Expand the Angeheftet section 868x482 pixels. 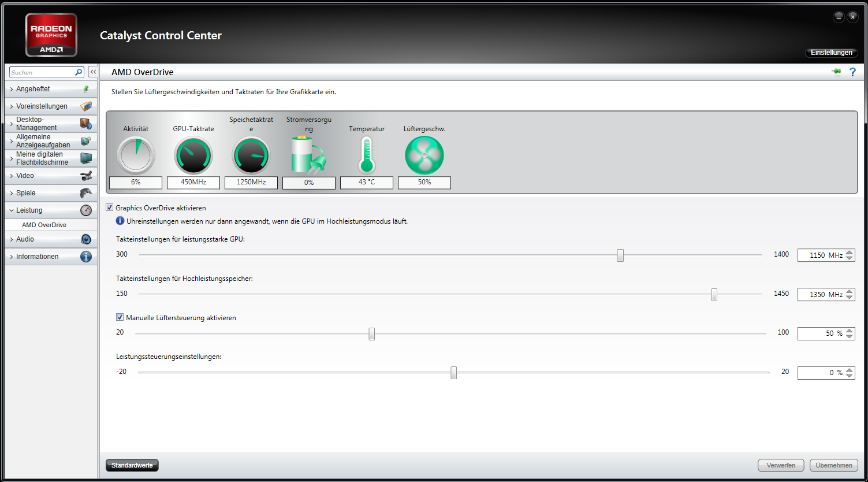click(12, 89)
